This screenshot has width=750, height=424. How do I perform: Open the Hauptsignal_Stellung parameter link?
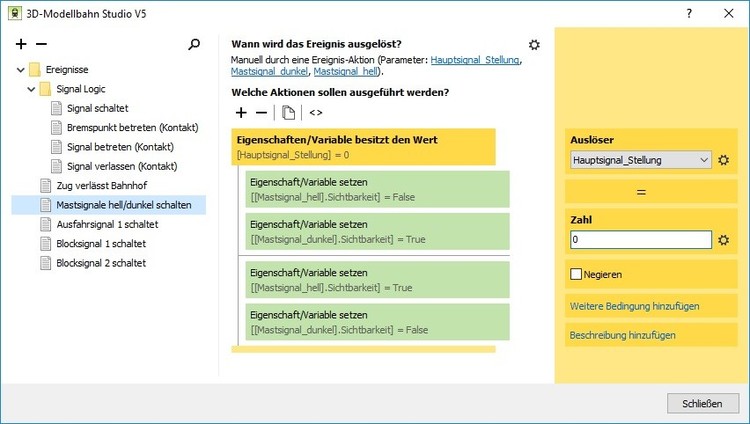474,60
